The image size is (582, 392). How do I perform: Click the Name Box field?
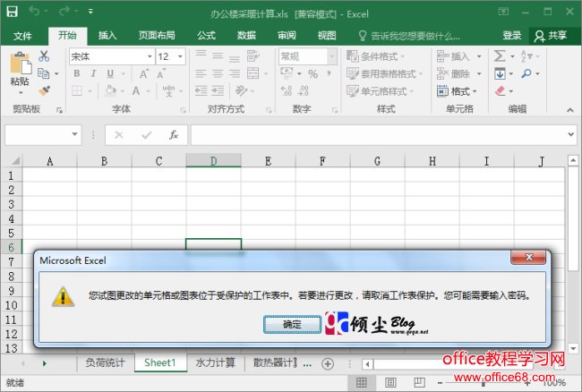click(43, 135)
